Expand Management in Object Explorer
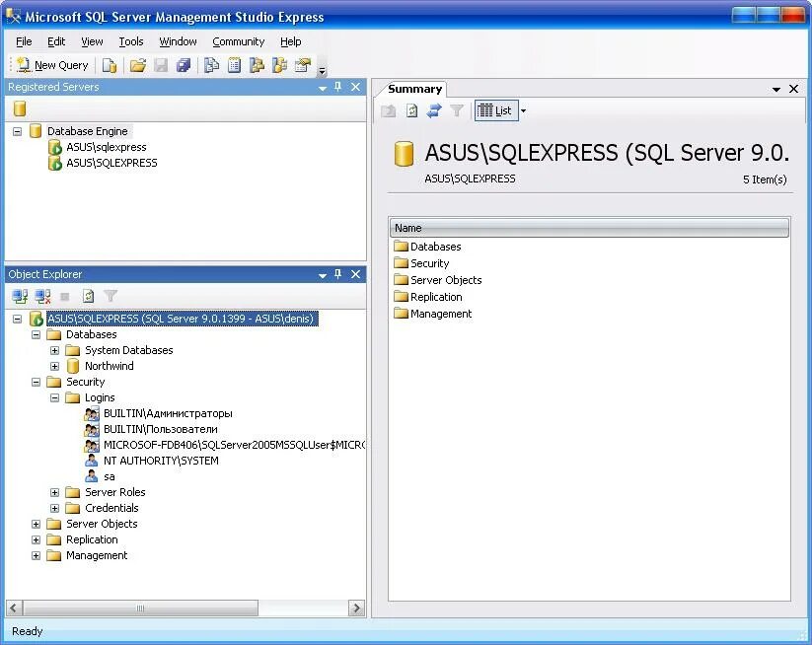The width and height of the screenshot is (812, 645). (36, 556)
